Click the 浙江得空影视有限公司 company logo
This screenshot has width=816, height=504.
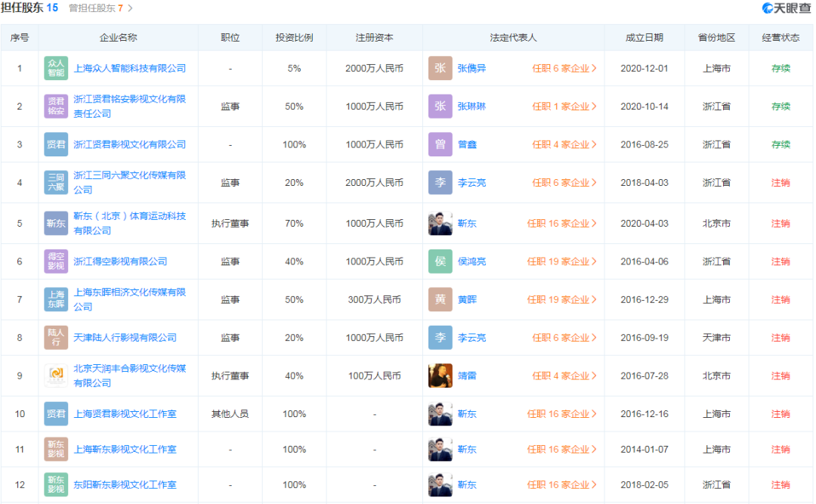point(56,261)
